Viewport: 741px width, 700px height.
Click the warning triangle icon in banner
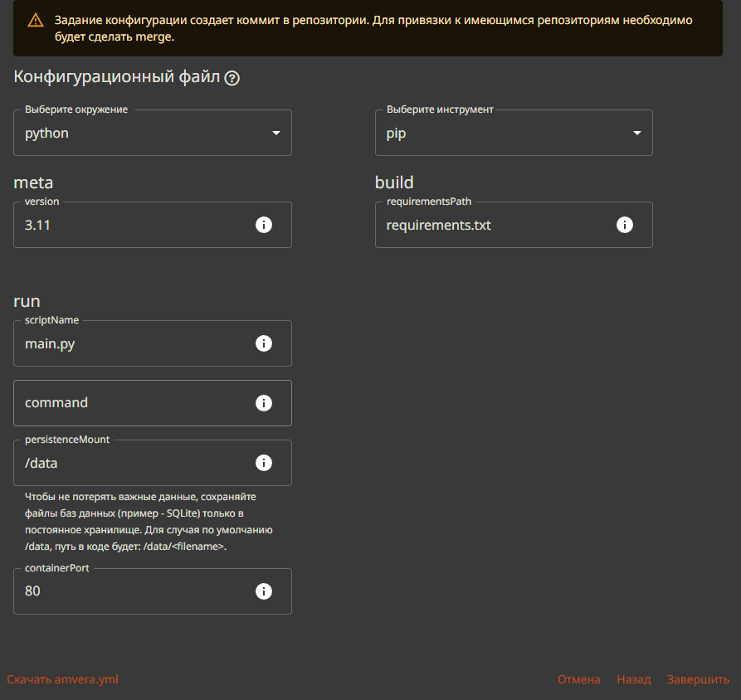[x=35, y=21]
